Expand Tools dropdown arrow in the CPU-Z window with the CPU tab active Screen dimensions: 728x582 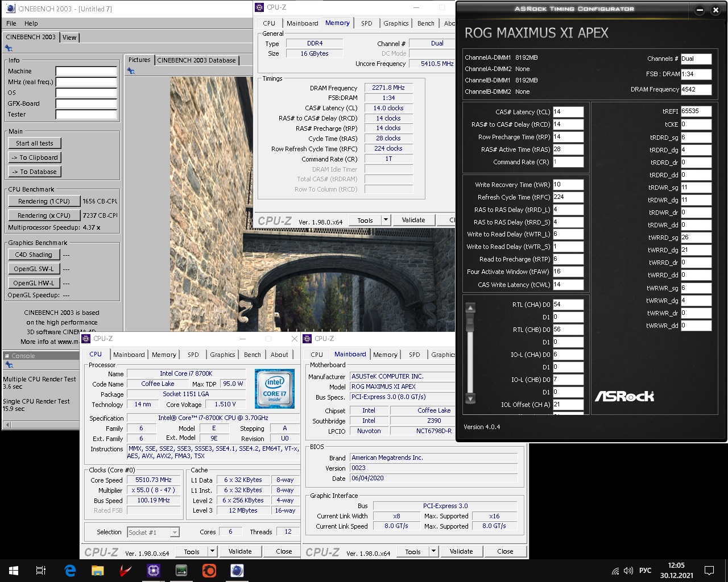pyautogui.click(x=212, y=551)
